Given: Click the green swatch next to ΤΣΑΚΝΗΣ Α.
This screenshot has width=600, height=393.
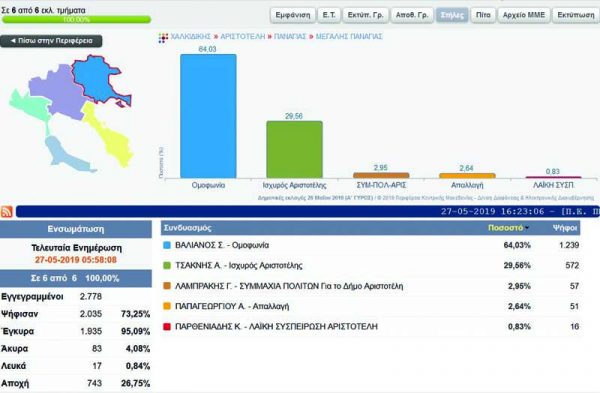Looking at the screenshot, I should 167,266.
